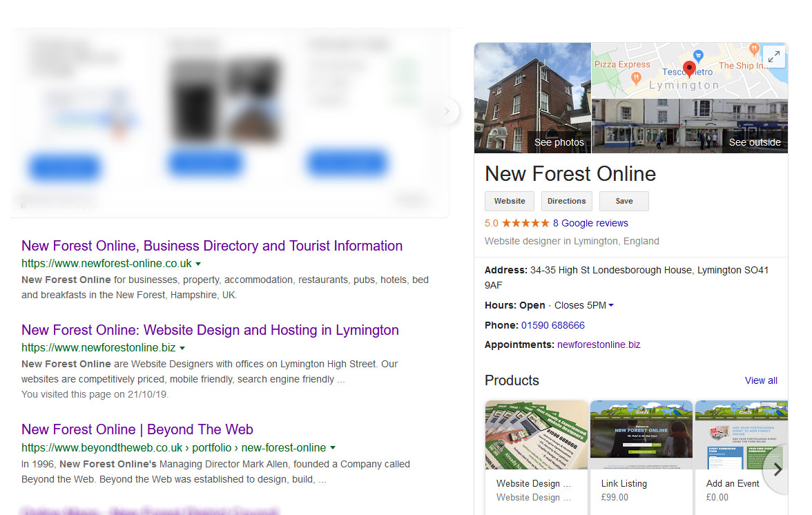Call phone number 01590 688666
The height and width of the screenshot is (515, 812).
coord(552,325)
